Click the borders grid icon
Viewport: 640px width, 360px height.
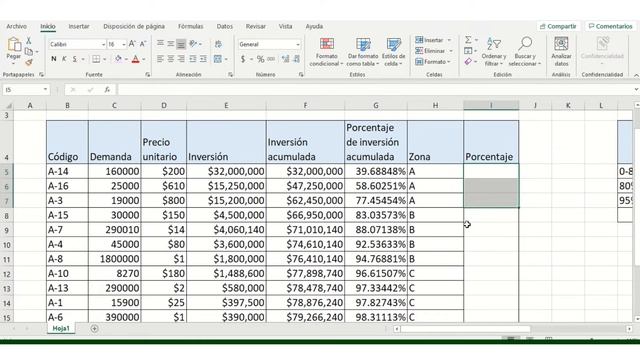tap(96, 59)
